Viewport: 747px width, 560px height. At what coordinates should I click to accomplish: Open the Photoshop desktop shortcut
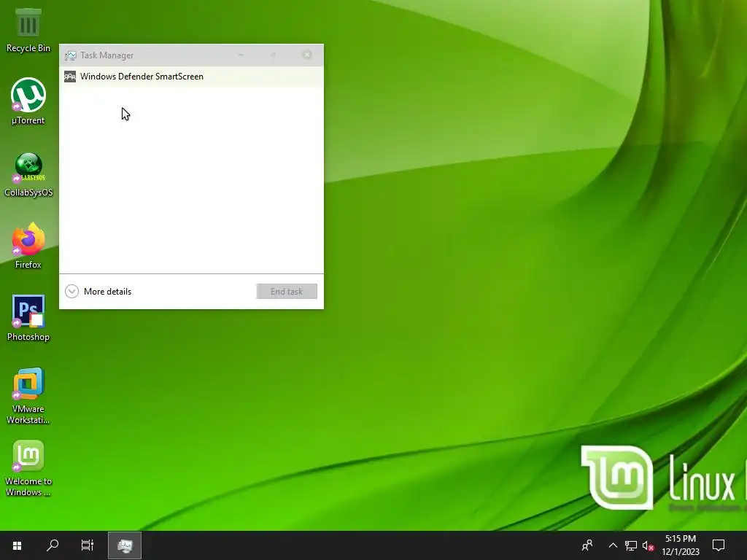coord(28,318)
